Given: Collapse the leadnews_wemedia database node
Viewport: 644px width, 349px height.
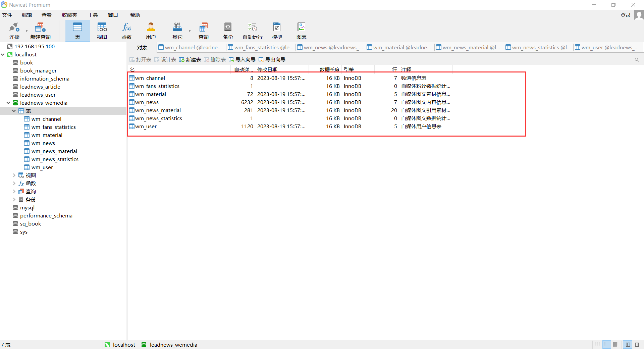Looking at the screenshot, I should pos(8,103).
